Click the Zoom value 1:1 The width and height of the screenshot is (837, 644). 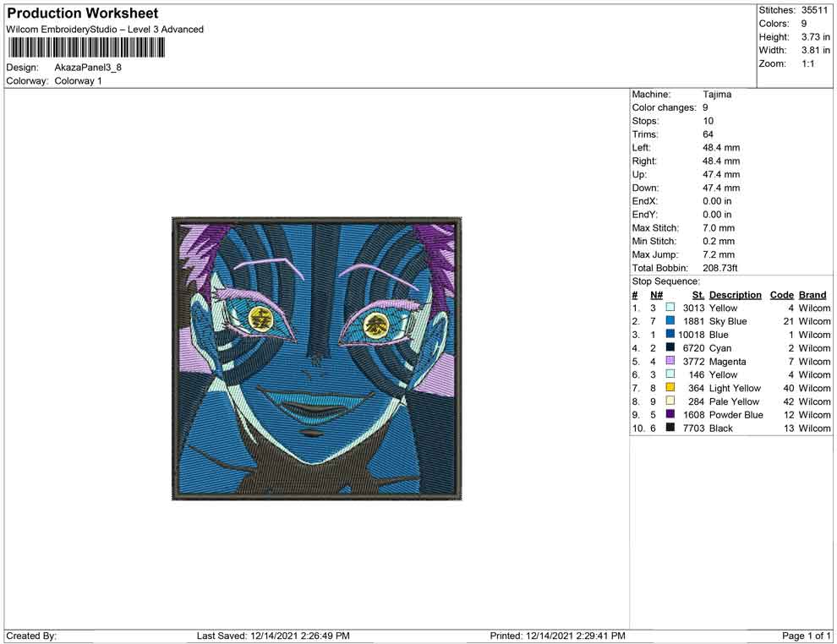point(807,63)
